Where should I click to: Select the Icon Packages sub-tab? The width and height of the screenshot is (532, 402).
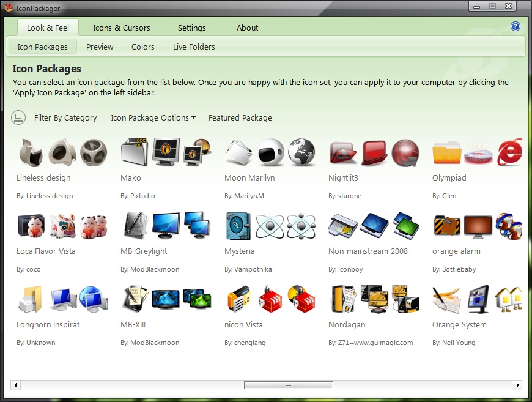[x=42, y=47]
